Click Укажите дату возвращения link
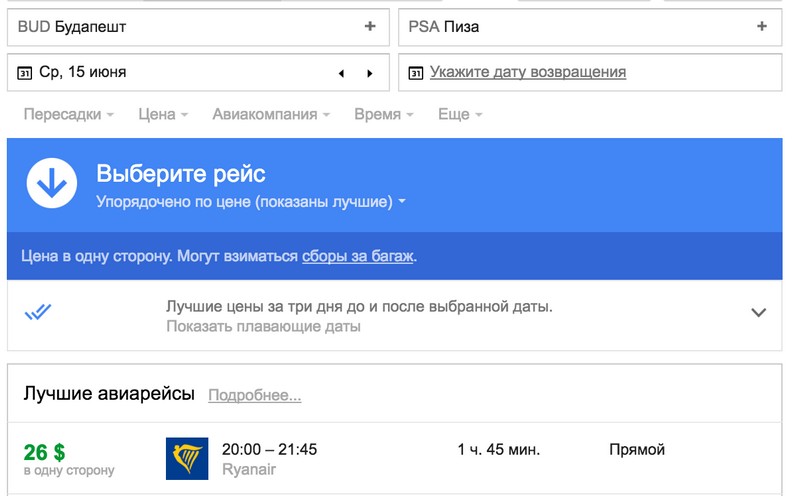The width and height of the screenshot is (800, 496). pos(528,72)
